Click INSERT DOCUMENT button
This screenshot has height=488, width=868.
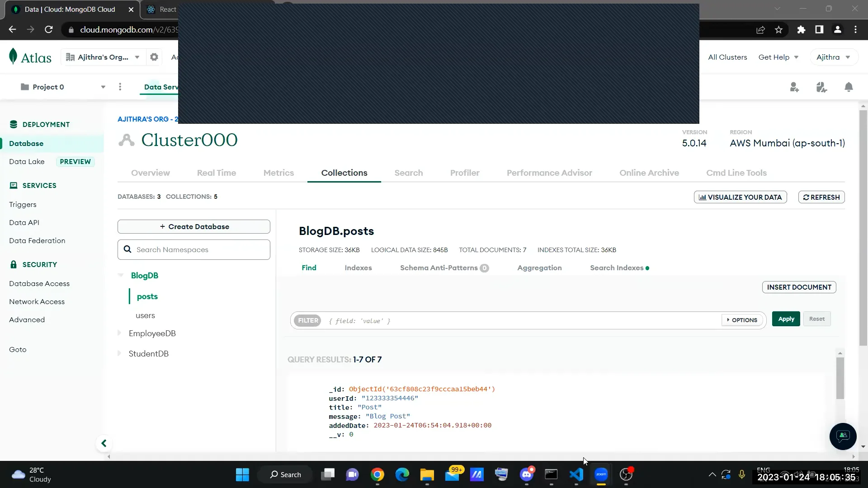[799, 287]
